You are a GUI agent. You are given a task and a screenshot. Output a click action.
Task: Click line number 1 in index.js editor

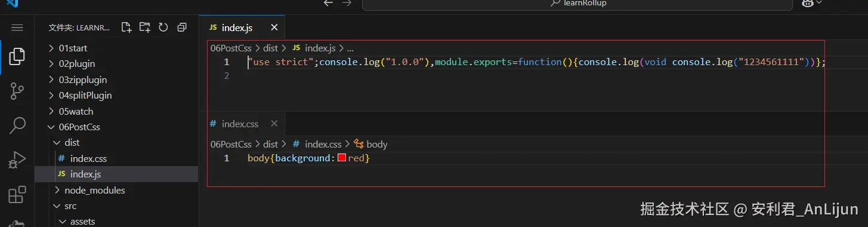(x=227, y=62)
